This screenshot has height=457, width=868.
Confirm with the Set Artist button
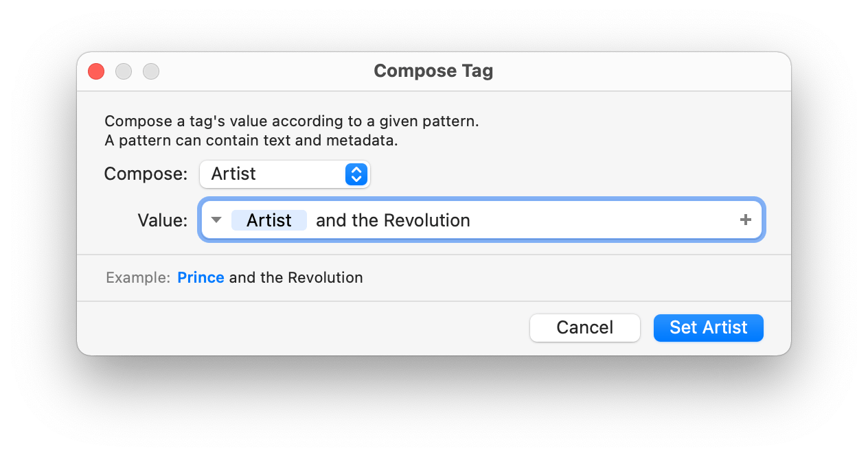click(x=709, y=328)
